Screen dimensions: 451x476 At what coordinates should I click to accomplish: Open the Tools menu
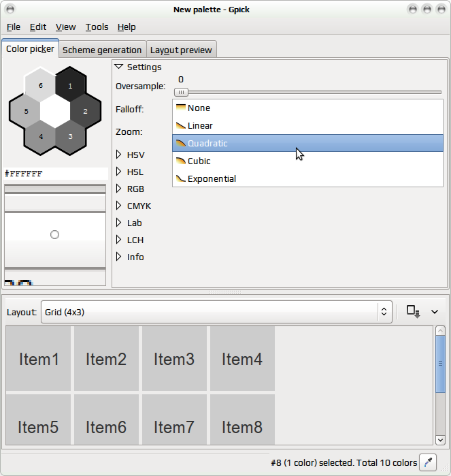point(97,27)
